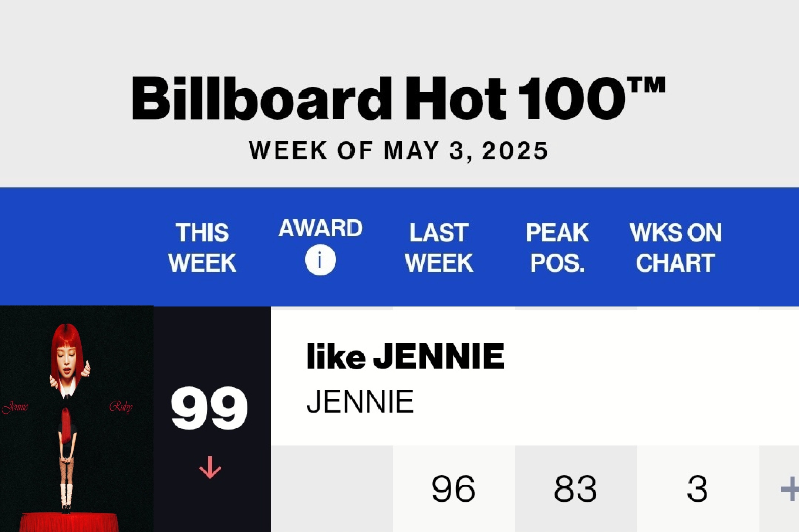Click the WKS ON CHART header

click(675, 248)
